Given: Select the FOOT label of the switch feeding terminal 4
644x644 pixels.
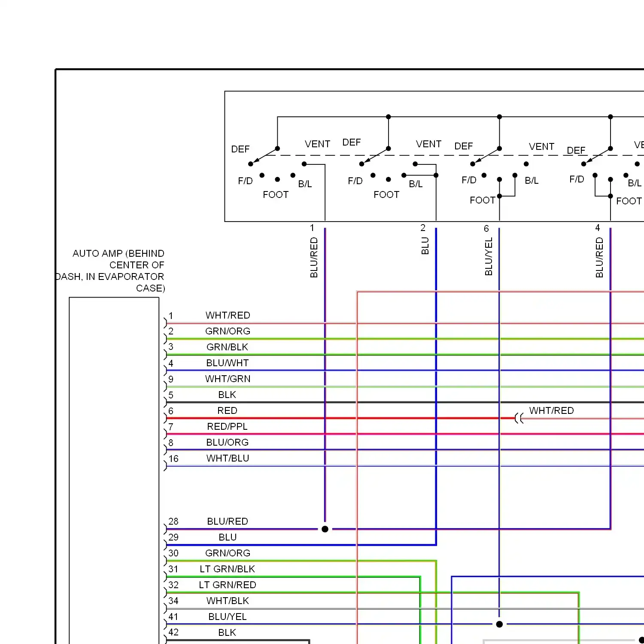Looking at the screenshot, I should (629, 201).
